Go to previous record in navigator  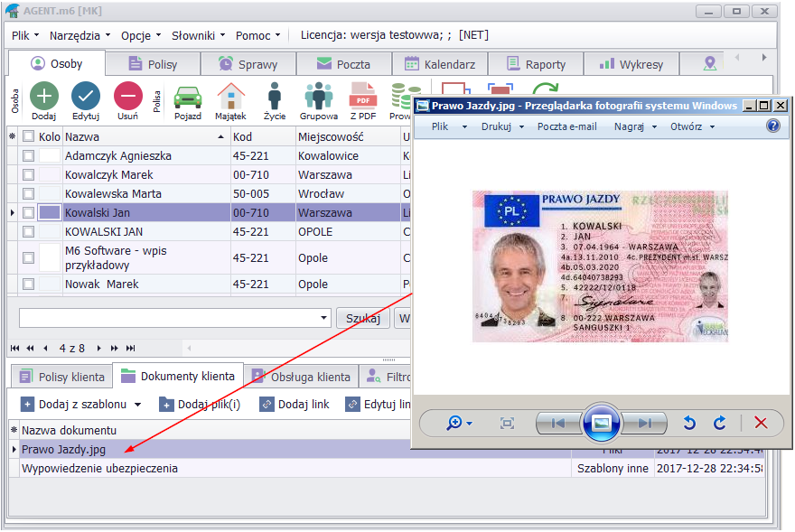coord(46,349)
